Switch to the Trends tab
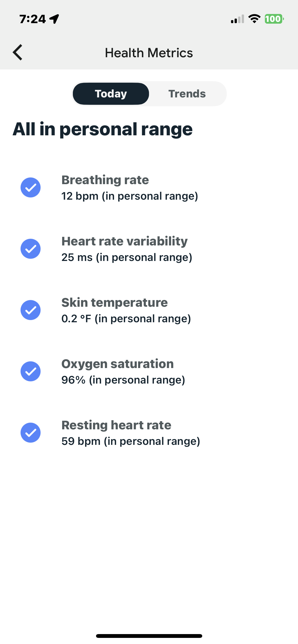This screenshot has width=298, height=644. (x=187, y=94)
